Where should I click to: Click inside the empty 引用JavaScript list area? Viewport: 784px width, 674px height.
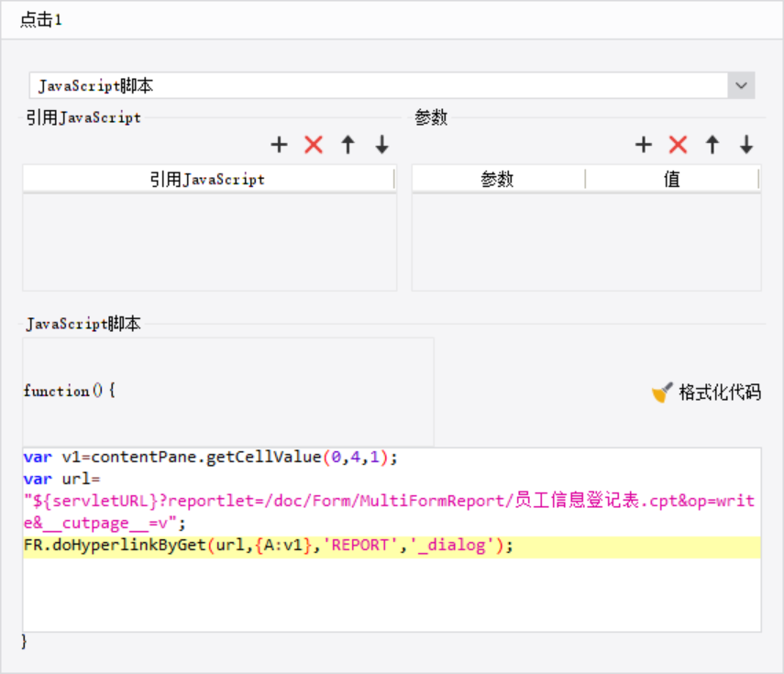[x=209, y=242]
